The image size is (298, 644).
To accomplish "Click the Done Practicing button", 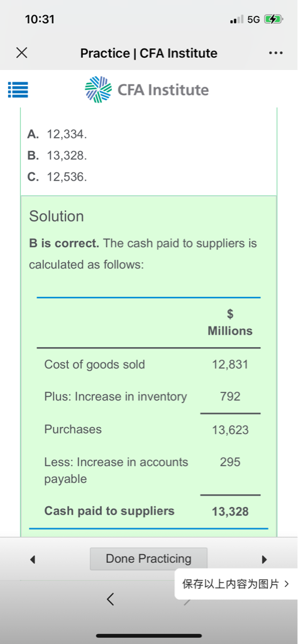I will click(148, 558).
